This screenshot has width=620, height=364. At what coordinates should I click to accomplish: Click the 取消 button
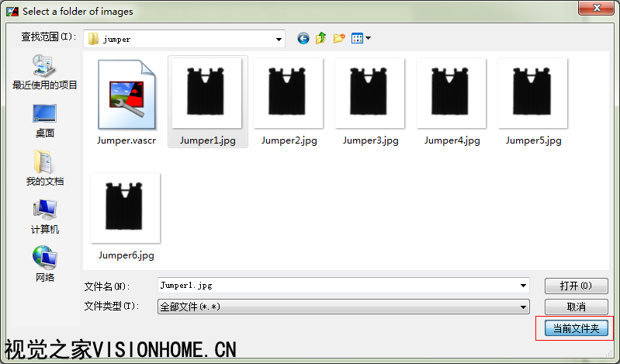point(576,307)
